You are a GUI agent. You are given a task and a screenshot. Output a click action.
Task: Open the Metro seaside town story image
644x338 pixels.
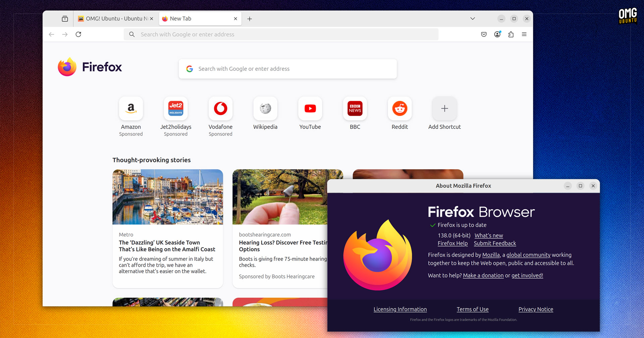[x=168, y=197]
